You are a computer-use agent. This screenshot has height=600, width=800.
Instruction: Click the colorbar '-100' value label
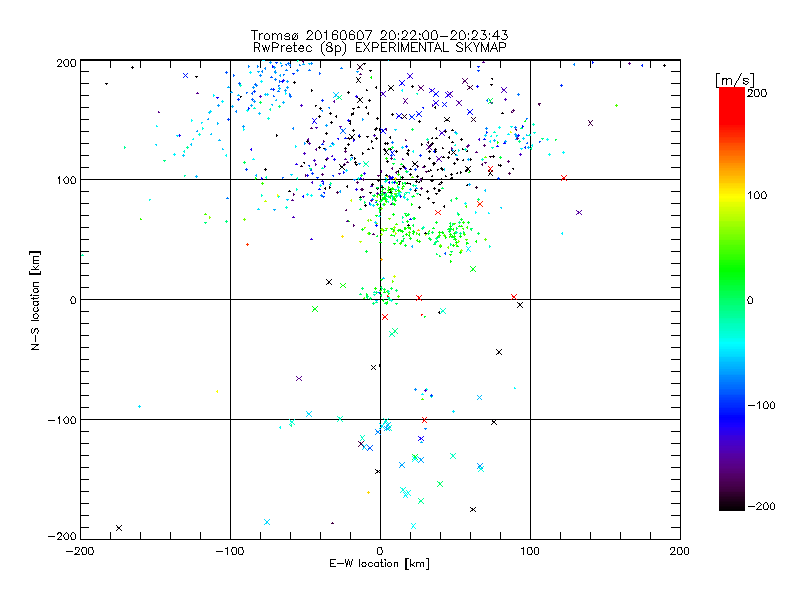761,405
